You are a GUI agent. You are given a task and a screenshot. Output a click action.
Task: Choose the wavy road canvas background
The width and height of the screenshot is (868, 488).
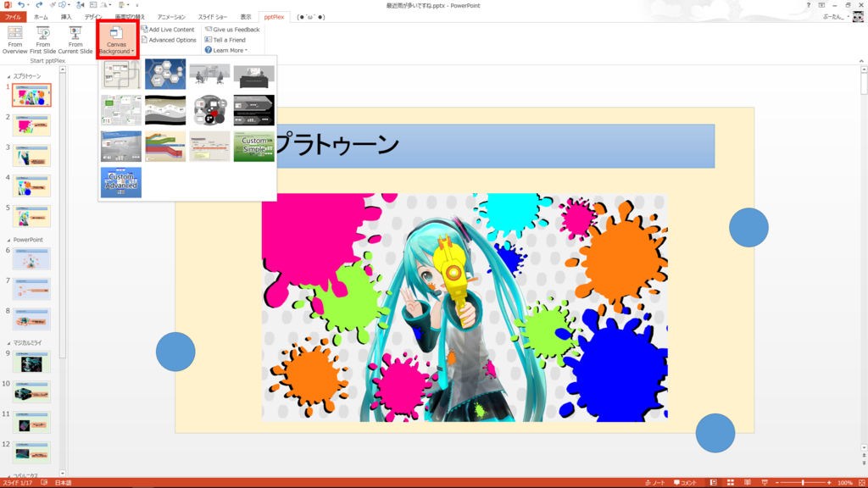[x=165, y=110]
